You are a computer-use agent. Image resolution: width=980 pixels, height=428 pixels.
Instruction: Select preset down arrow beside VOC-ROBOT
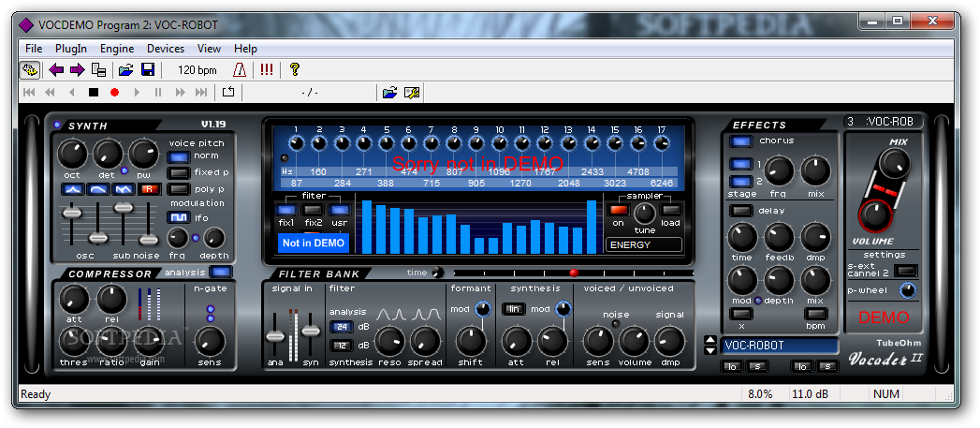[x=710, y=350]
